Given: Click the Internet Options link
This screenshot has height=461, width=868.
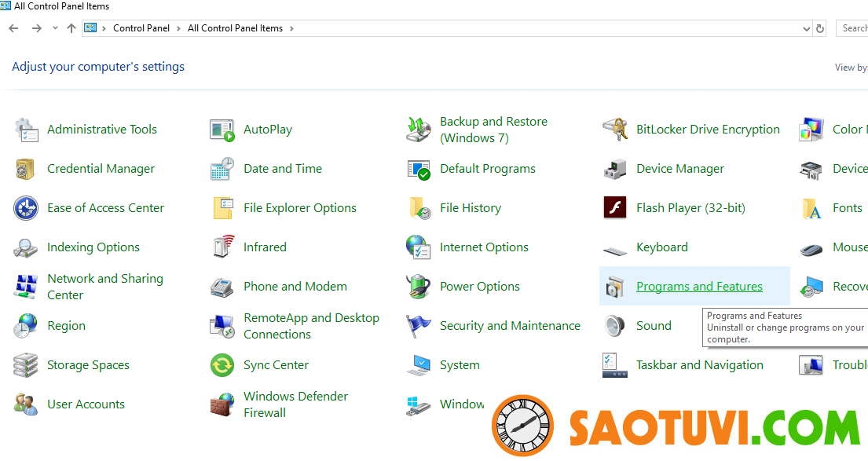Looking at the screenshot, I should pyautogui.click(x=484, y=247).
